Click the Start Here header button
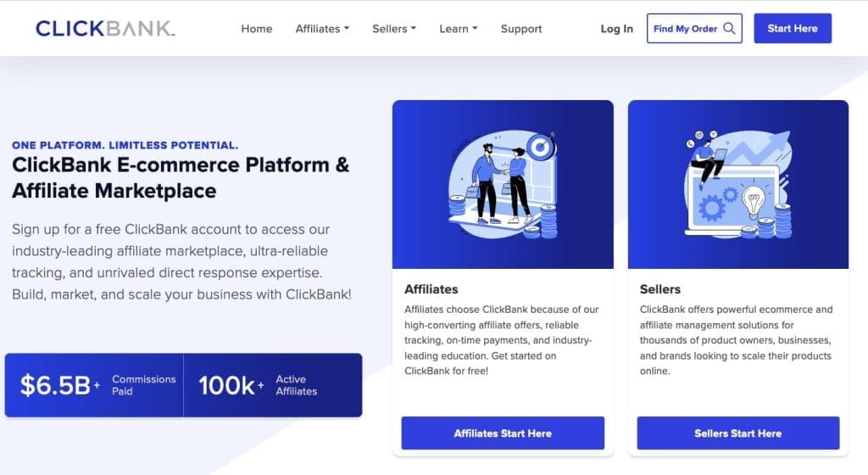Screen dimensions: 868x475 (793, 28)
